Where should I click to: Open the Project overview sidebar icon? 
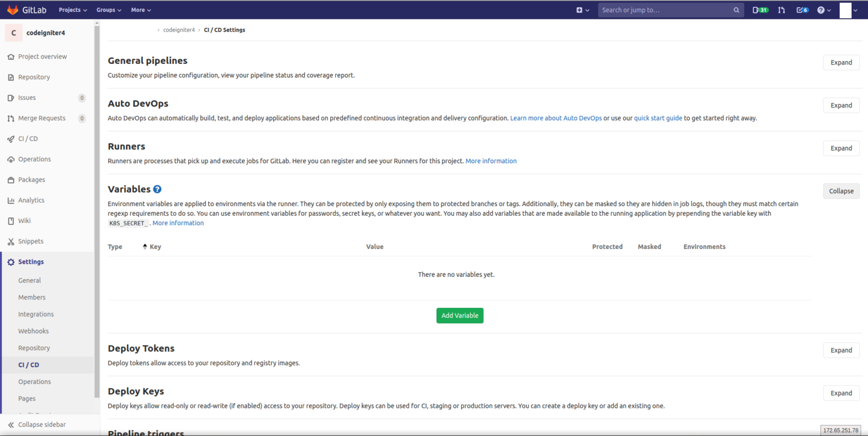(10, 56)
